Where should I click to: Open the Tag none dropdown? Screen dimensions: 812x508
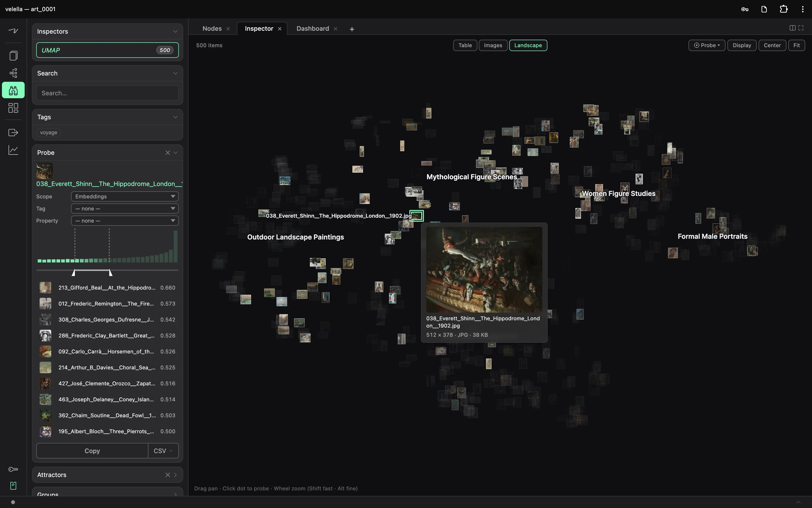pos(125,209)
